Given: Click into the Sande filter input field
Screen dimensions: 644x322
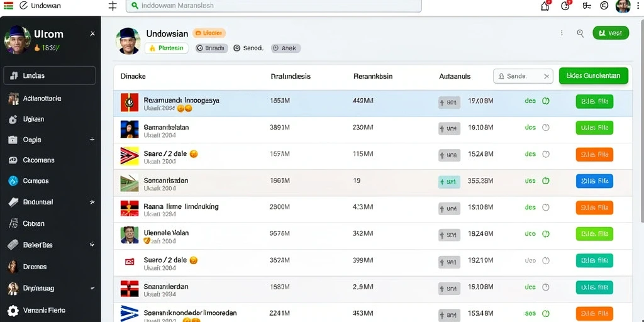Looking at the screenshot, I should coord(523,76).
